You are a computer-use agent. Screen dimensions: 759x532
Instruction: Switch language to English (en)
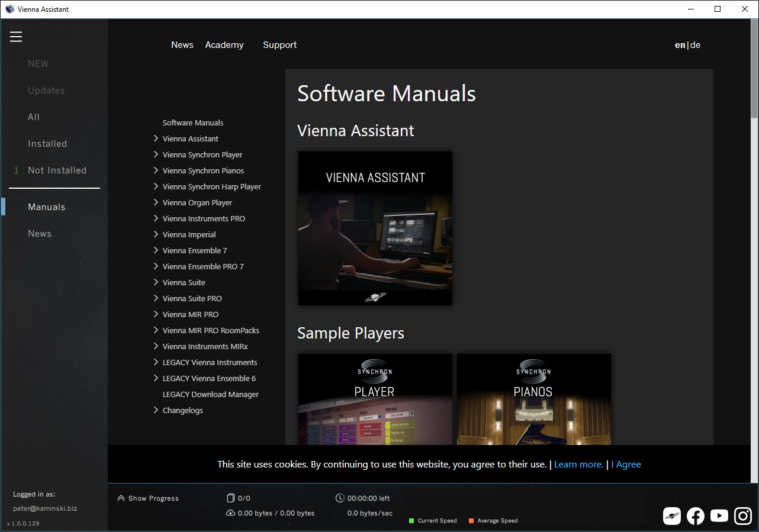point(680,45)
